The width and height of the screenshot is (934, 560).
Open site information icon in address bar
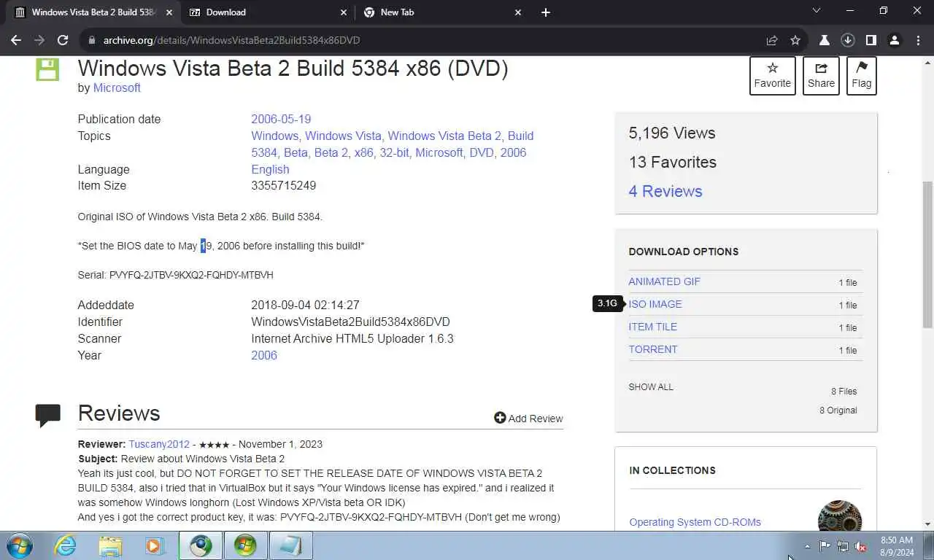click(x=90, y=40)
